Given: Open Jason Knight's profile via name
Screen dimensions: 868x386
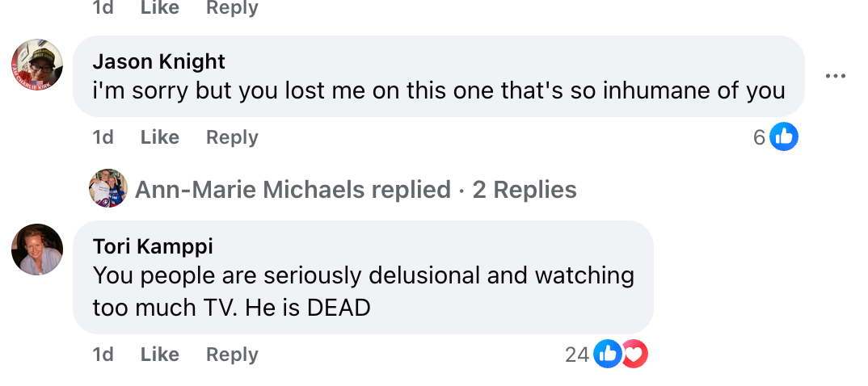Looking at the screenshot, I should 159,62.
